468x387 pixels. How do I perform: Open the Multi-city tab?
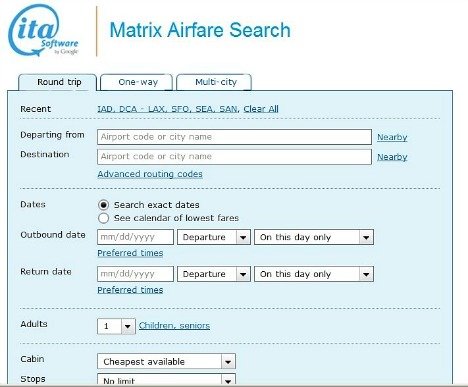coord(214,82)
